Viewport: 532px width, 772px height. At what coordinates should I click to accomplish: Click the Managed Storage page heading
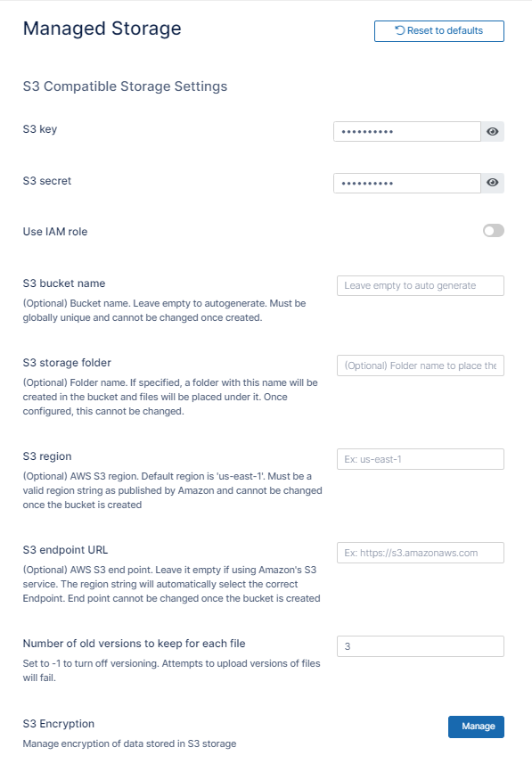click(x=102, y=29)
